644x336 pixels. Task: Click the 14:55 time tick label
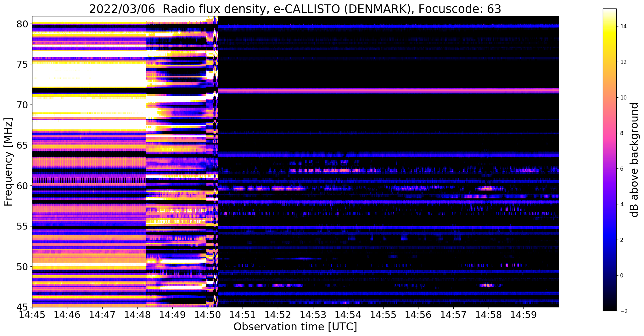tap(383, 315)
